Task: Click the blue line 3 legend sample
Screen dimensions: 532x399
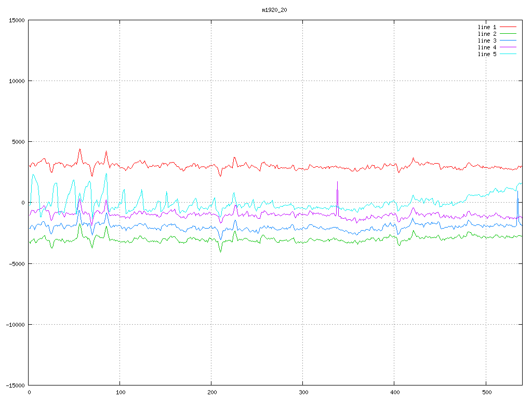Action: [508, 41]
